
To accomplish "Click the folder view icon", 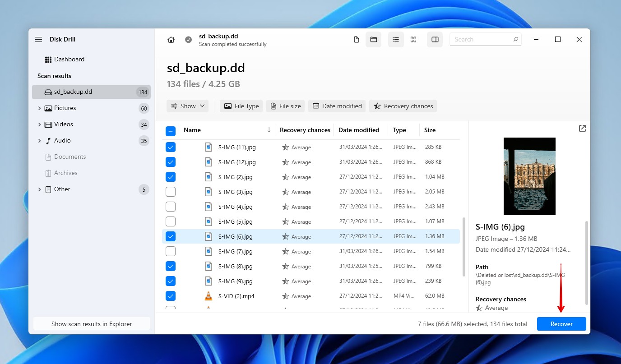I will (x=373, y=39).
